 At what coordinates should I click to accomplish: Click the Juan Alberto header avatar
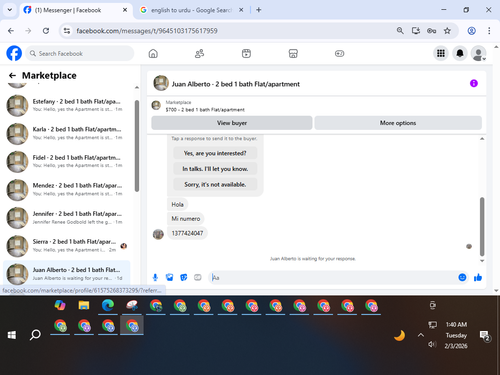tap(161, 83)
